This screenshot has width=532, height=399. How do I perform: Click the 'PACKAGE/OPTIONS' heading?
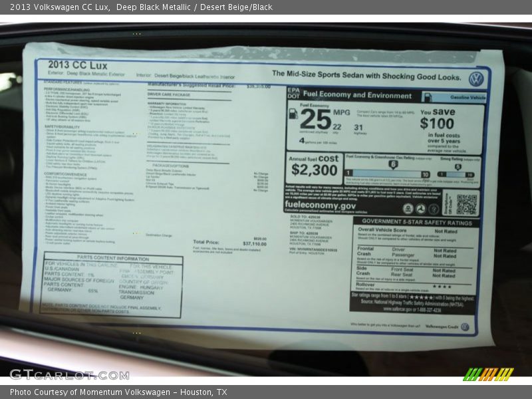171,166
